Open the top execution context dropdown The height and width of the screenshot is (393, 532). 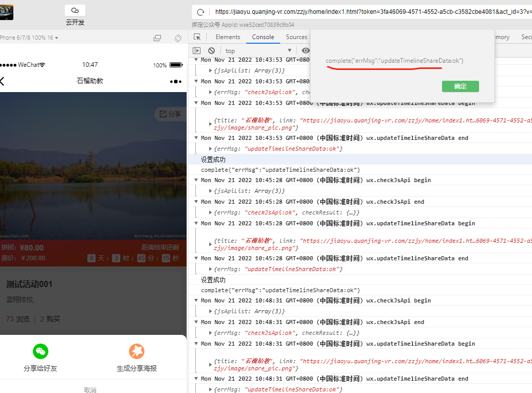[258, 50]
